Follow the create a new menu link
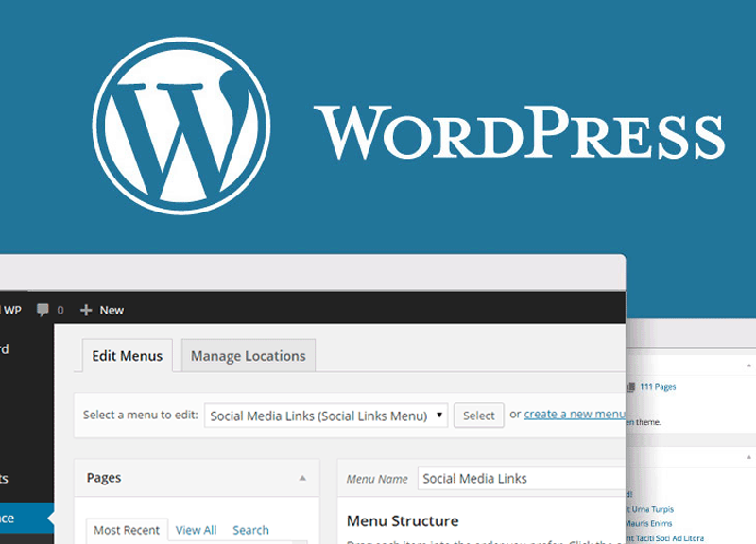This screenshot has width=756, height=544. click(575, 414)
